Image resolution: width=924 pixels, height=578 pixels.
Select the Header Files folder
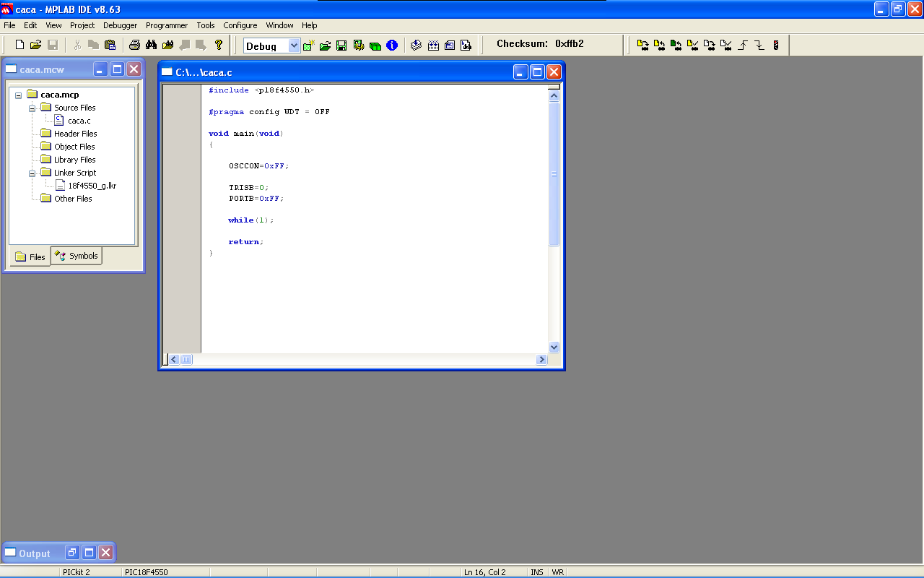(x=75, y=134)
